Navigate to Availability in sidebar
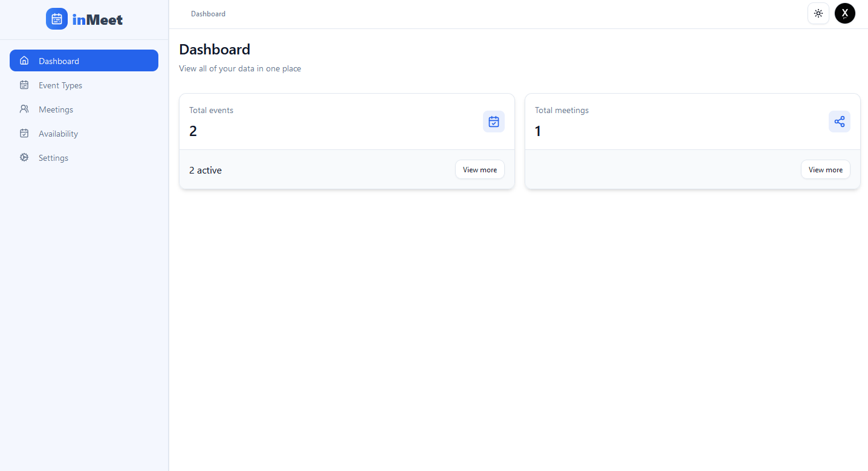 (84, 134)
